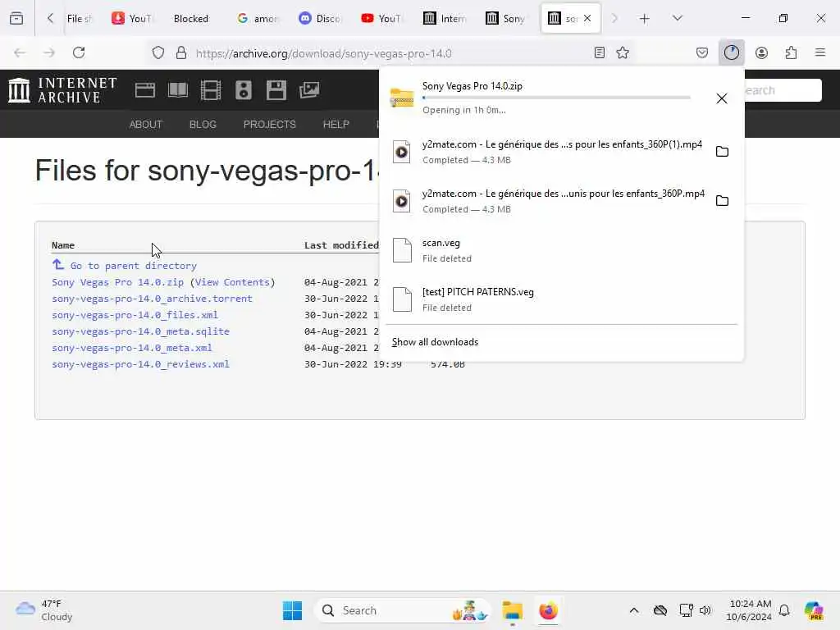Open the Firefox View icon
The width and height of the screenshot is (840, 630).
point(16,19)
